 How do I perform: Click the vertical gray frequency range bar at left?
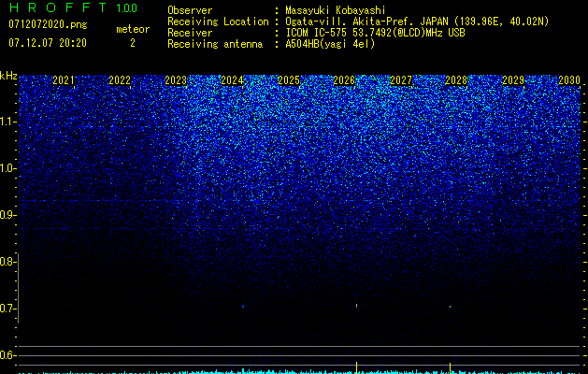pos(19,288)
